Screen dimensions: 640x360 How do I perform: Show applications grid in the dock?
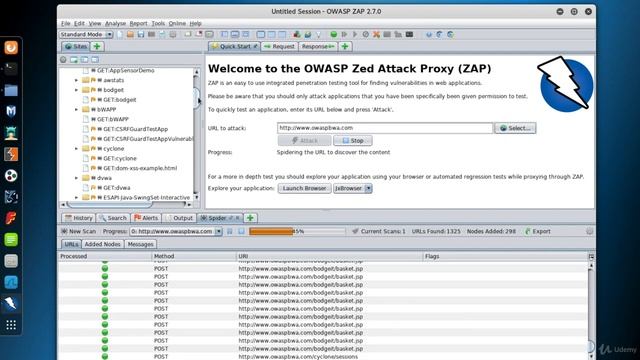pyautogui.click(x=11, y=325)
